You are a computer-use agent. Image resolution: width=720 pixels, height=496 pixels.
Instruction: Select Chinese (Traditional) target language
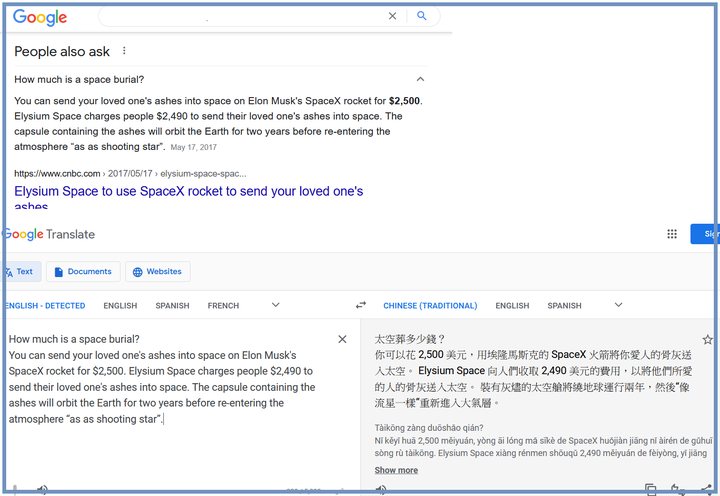point(430,305)
